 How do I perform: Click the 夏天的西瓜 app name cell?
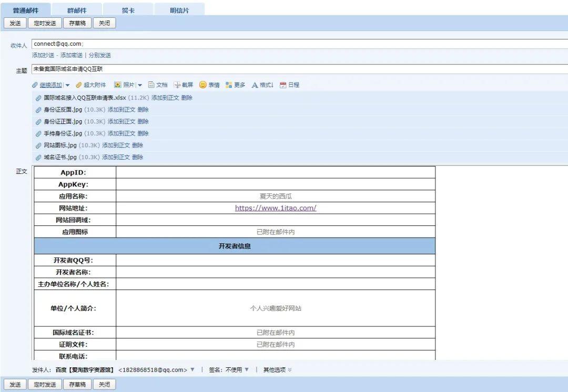click(x=276, y=196)
